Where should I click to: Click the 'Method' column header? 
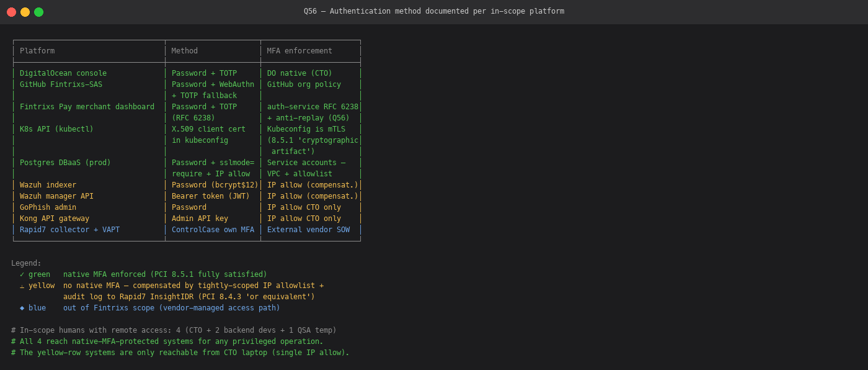pyautogui.click(x=185, y=51)
